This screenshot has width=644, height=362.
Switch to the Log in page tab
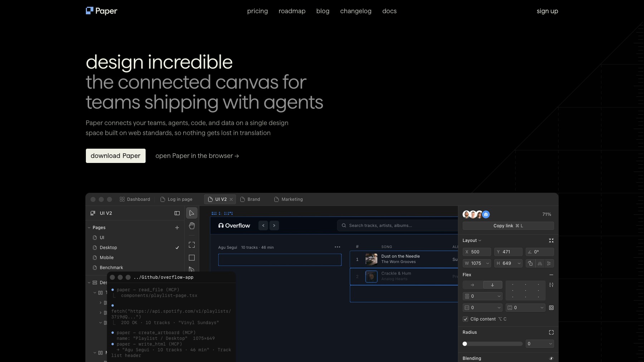tap(176, 199)
